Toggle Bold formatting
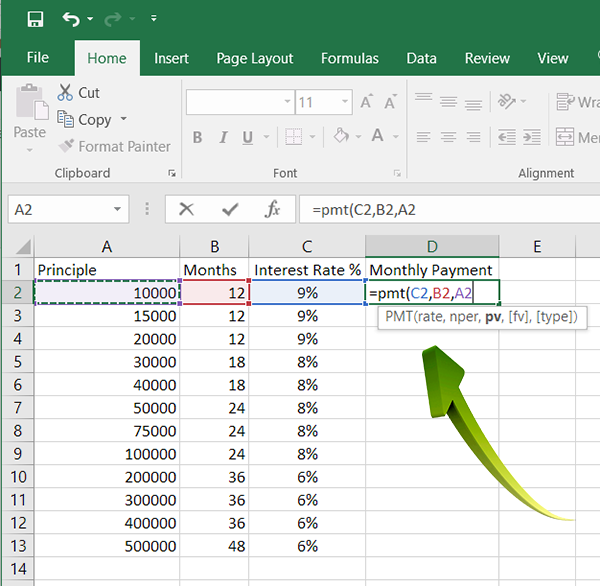The width and height of the screenshot is (600, 586). click(197, 137)
